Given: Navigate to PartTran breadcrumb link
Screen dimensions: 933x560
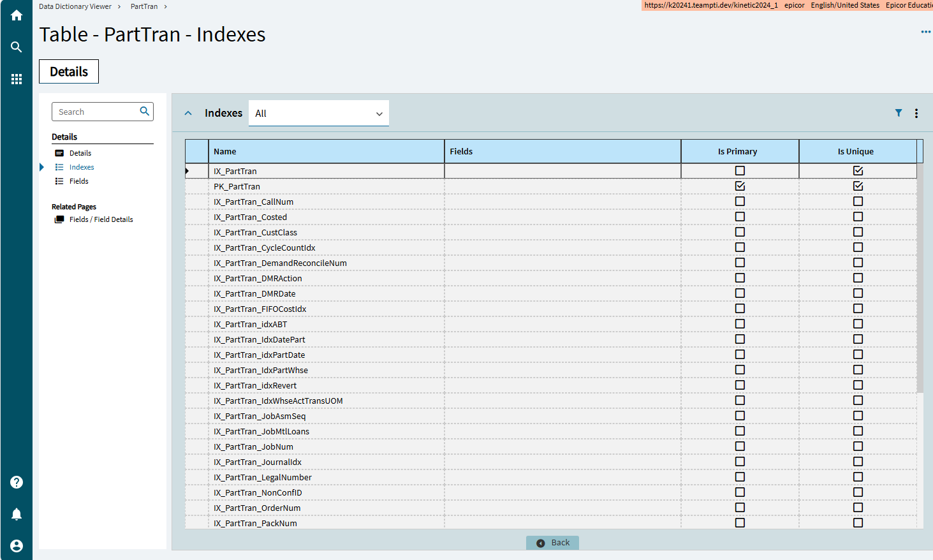Looking at the screenshot, I should pos(144,6).
